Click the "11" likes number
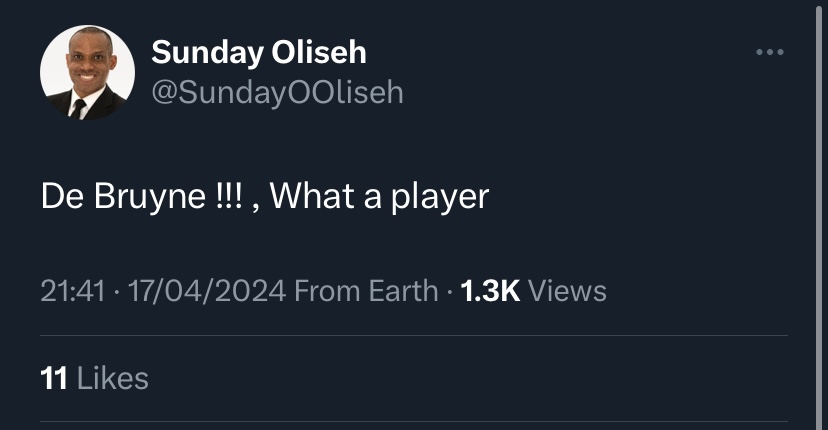 [53, 378]
